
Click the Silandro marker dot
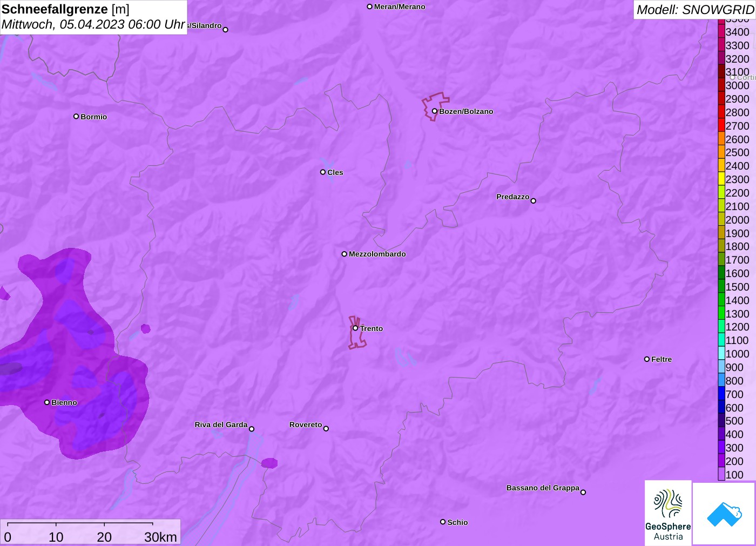pos(226,30)
